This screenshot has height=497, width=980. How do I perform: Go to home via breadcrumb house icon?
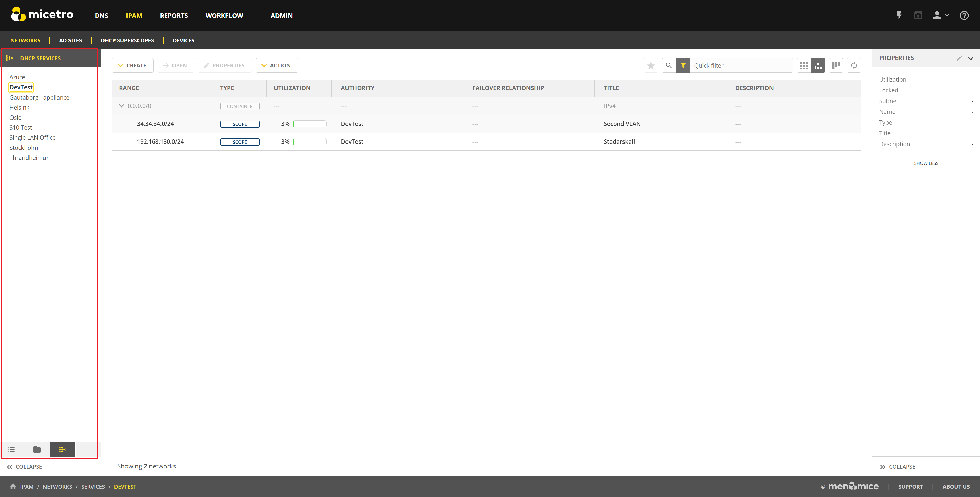13,486
